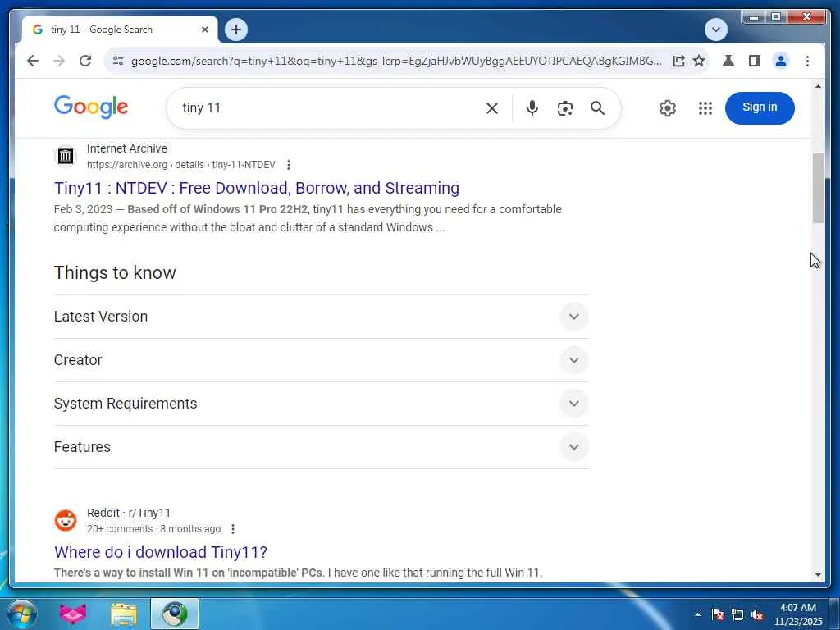The width and height of the screenshot is (840, 630).
Task: Click the forward navigation arrow
Action: click(59, 61)
